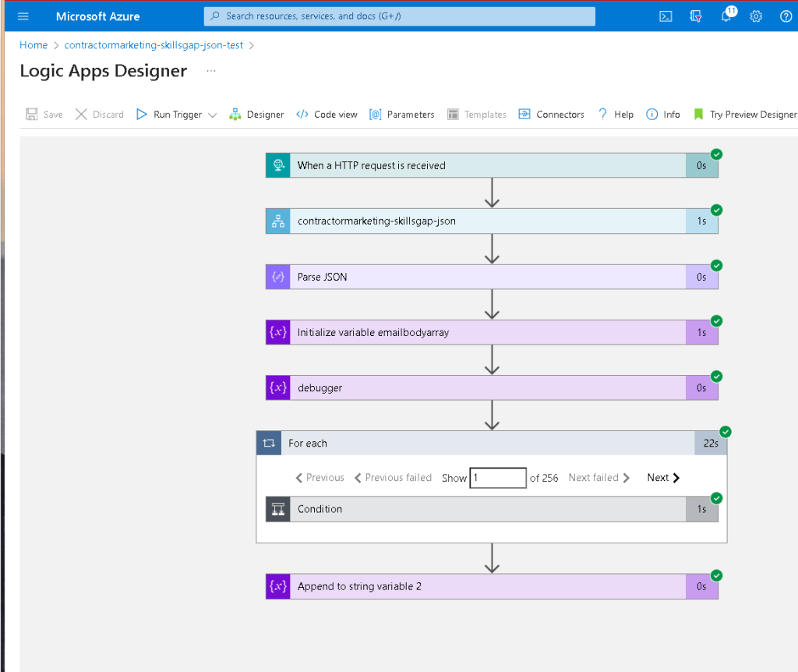This screenshot has width=798, height=672.
Task: Click Previous failed iteration
Action: click(x=393, y=478)
